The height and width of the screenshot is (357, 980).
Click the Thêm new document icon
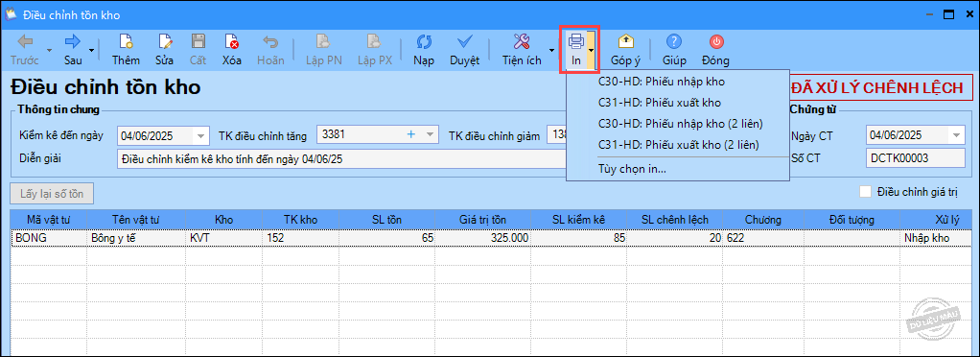tap(126, 42)
